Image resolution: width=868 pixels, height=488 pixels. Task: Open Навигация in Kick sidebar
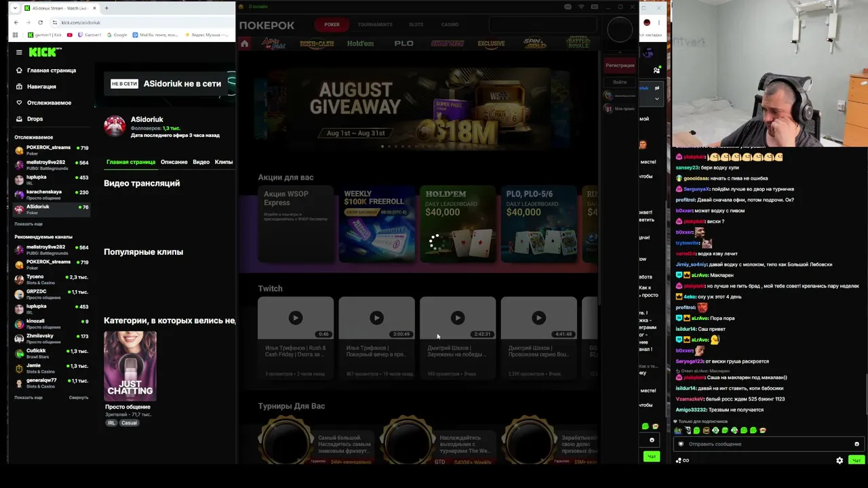(x=36, y=87)
